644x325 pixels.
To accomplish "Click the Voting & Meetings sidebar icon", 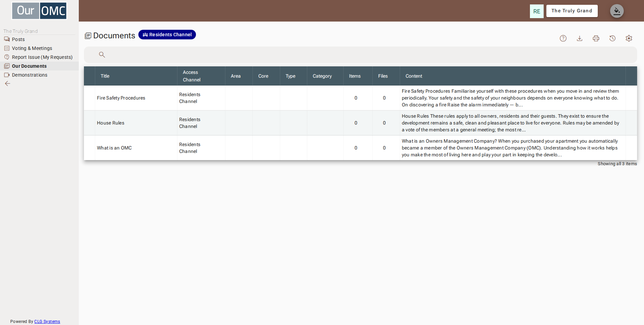I will click(7, 48).
